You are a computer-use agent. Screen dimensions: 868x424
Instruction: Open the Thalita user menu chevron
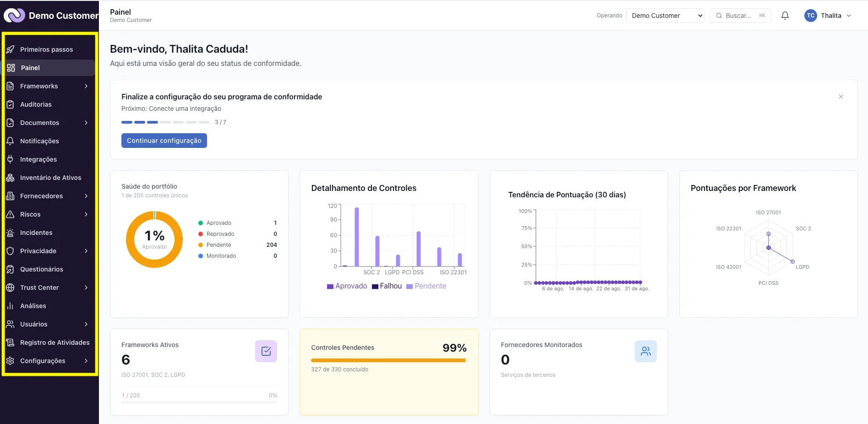849,16
